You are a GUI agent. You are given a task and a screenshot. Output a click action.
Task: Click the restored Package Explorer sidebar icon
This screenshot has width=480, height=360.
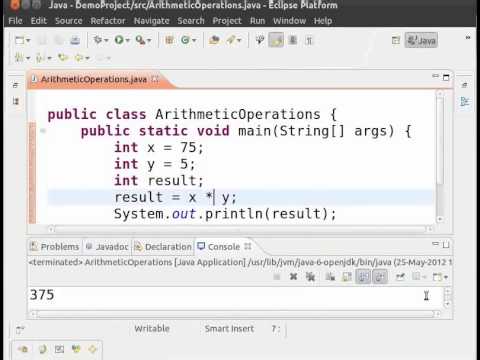(x=16, y=101)
